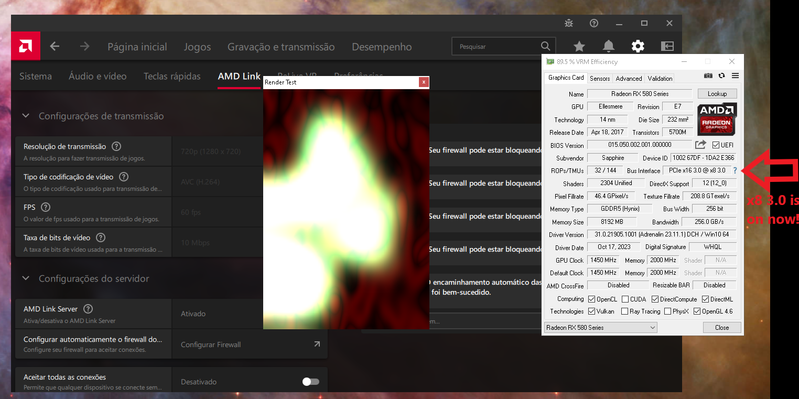799x399 pixels.
Task: Open the Página inicial tab
Action: 137,47
